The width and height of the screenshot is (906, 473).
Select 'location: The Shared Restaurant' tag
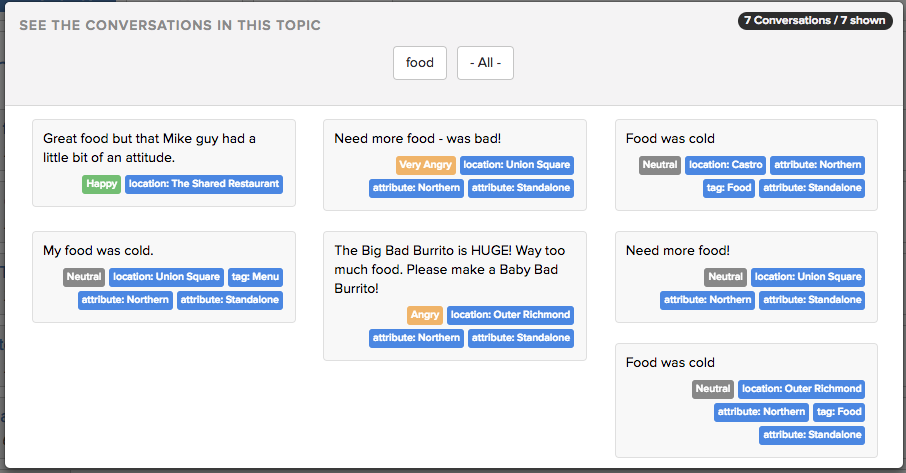tap(204, 184)
